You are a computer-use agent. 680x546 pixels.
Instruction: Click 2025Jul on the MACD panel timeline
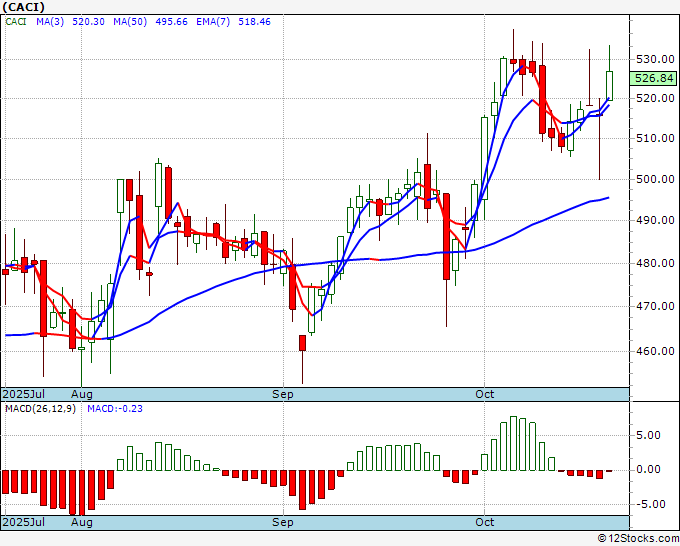[24, 522]
